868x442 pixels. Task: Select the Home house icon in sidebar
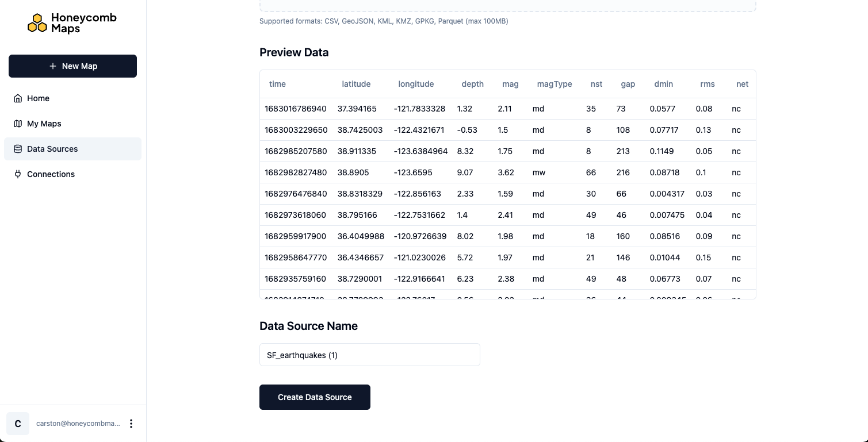coord(18,98)
